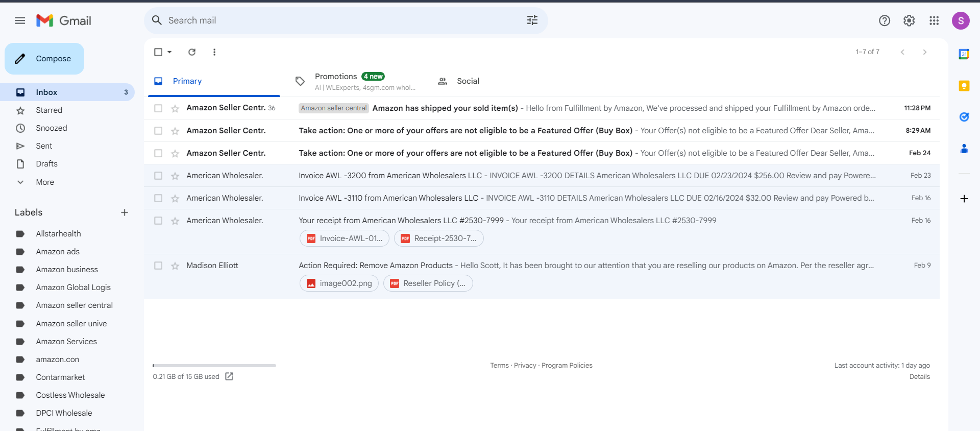The height and width of the screenshot is (431, 980).
Task: Open the main menu hamburger icon
Action: click(20, 20)
